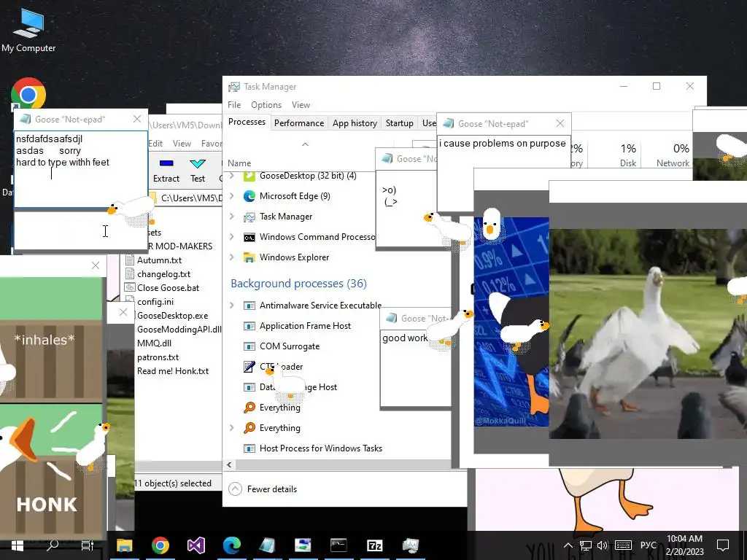The width and height of the screenshot is (747, 560).
Task: Open the My Computer desktop icon
Action: [x=28, y=29]
